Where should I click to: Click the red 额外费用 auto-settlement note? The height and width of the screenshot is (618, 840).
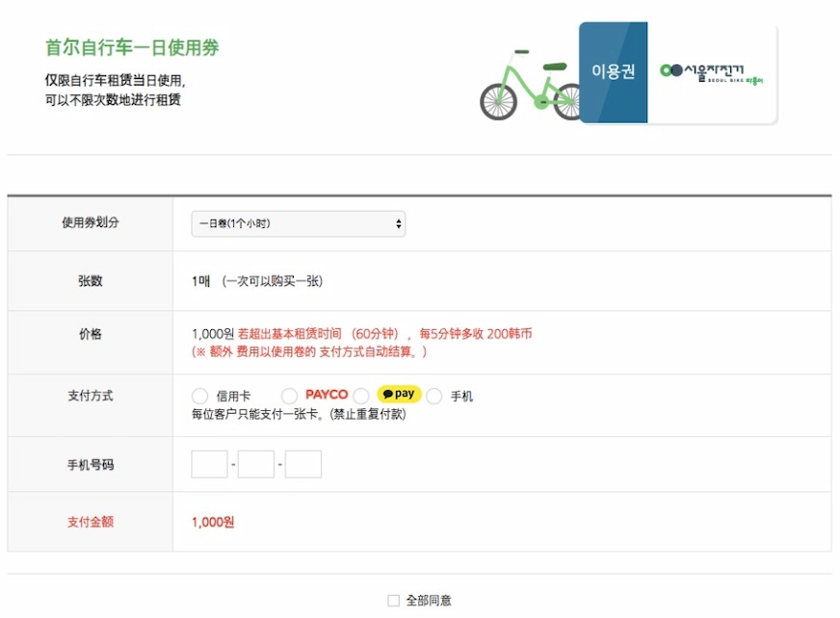click(x=309, y=352)
